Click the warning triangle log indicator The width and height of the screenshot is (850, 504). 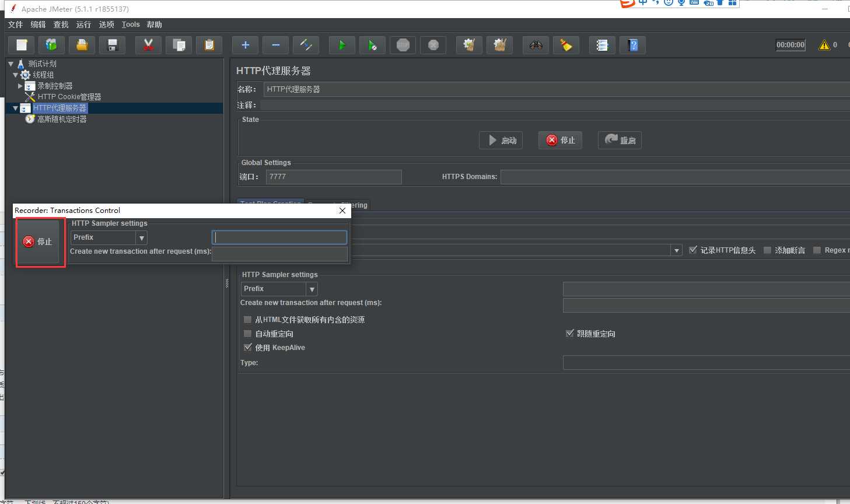click(824, 45)
